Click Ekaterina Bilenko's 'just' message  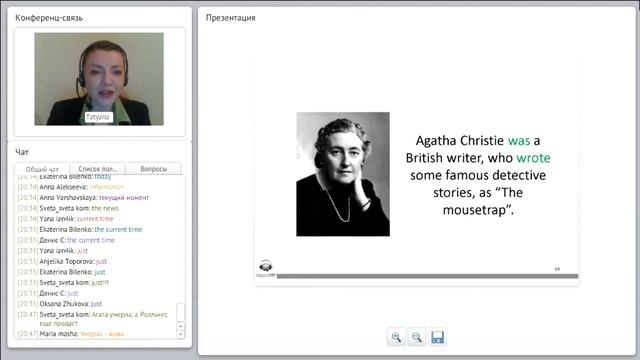tap(62, 272)
